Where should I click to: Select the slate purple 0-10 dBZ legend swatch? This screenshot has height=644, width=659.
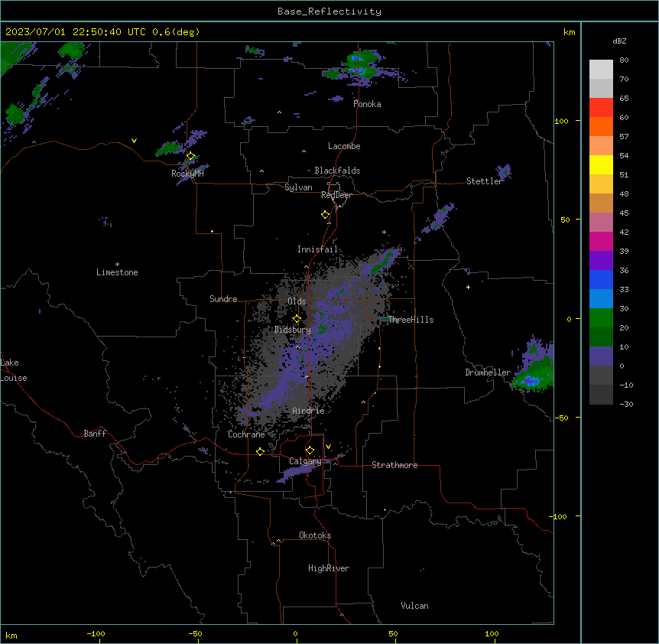click(601, 356)
